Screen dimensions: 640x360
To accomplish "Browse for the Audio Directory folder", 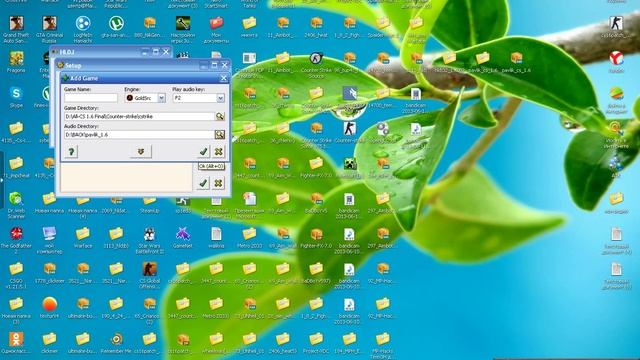I will tap(220, 134).
